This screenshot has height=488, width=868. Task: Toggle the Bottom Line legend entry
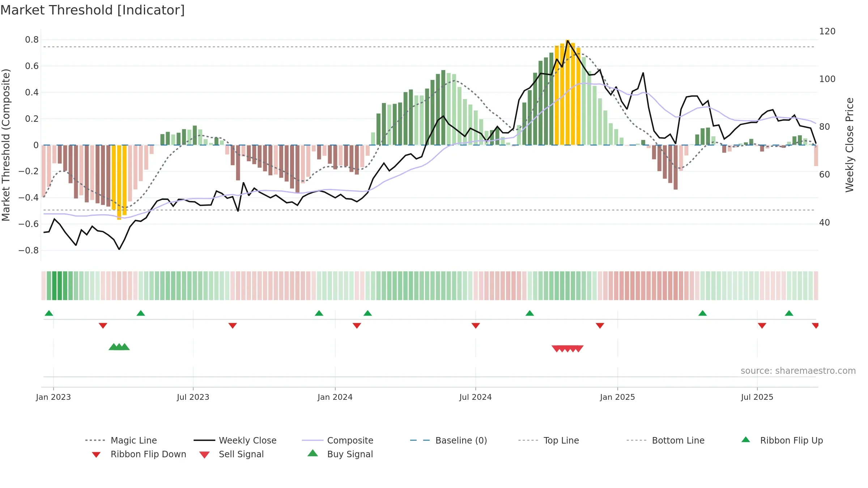point(665,440)
